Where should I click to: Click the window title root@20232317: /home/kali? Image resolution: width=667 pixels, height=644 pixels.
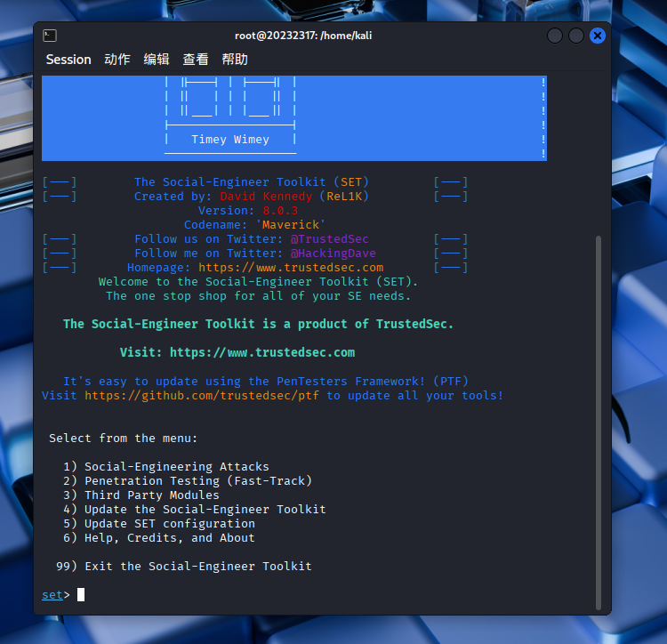click(x=303, y=36)
